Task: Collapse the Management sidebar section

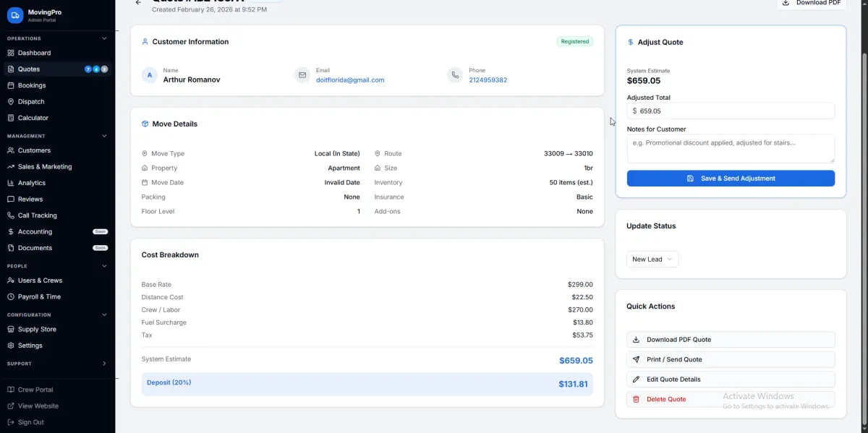Action: click(104, 136)
